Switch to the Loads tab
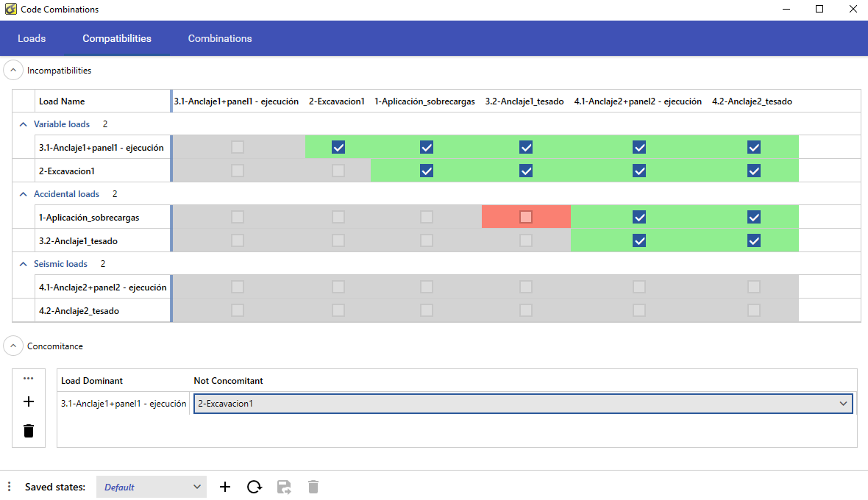This screenshot has height=500, width=868. click(x=32, y=38)
